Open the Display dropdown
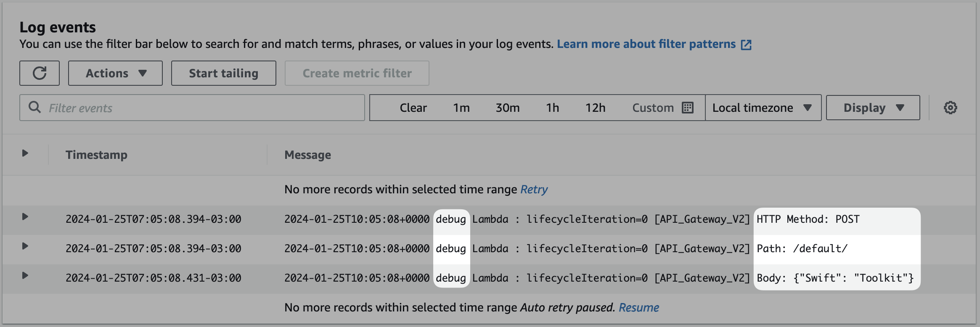 pos(873,108)
